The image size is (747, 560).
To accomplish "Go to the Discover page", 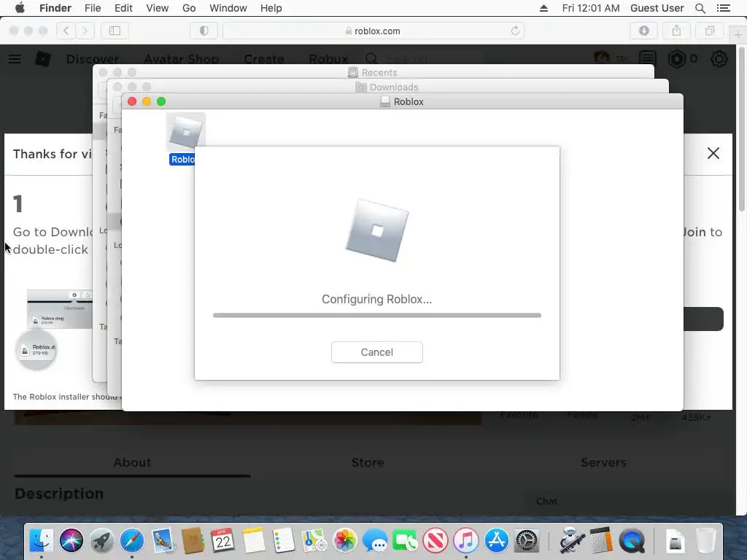I will pos(93,59).
